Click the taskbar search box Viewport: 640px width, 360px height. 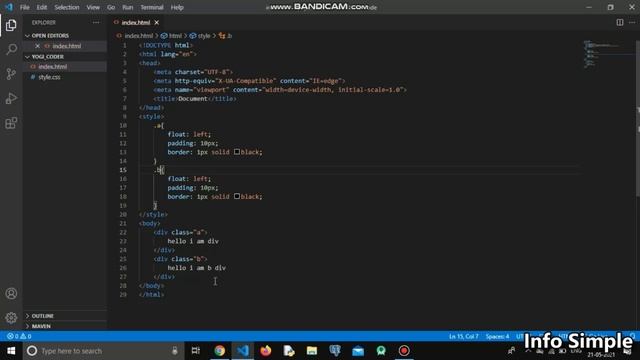[x=103, y=351]
